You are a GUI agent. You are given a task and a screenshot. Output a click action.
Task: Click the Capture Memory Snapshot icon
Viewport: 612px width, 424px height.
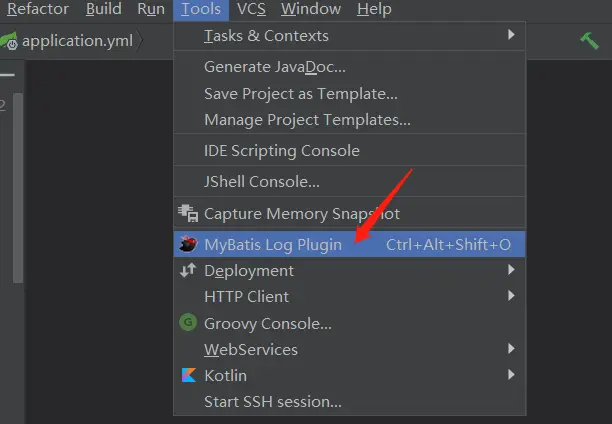187,213
